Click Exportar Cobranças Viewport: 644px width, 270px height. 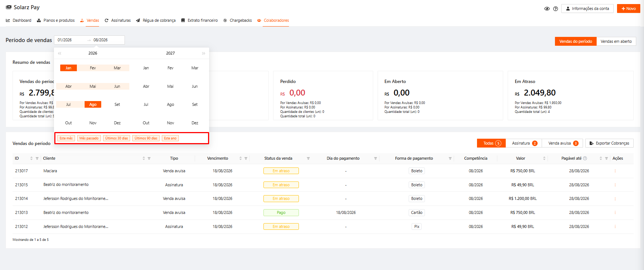609,143
